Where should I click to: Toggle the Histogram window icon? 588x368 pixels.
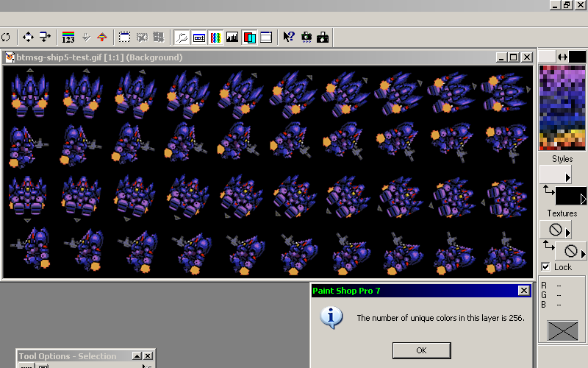232,38
